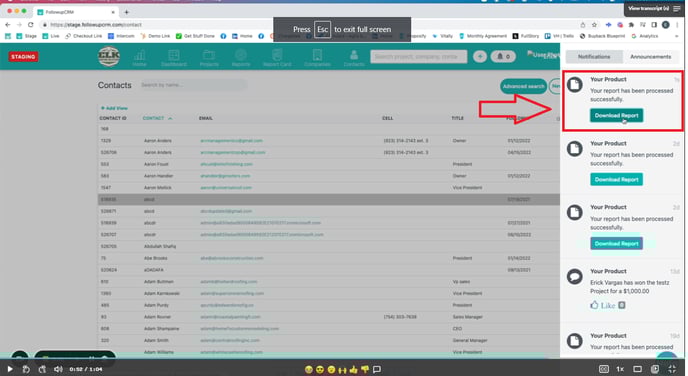Click the TITLE column header
The width and height of the screenshot is (688, 376).
point(457,118)
